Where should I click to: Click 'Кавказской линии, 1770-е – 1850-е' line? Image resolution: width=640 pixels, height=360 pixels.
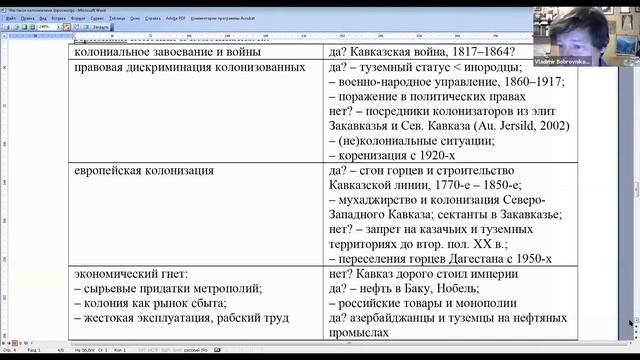[424, 185]
